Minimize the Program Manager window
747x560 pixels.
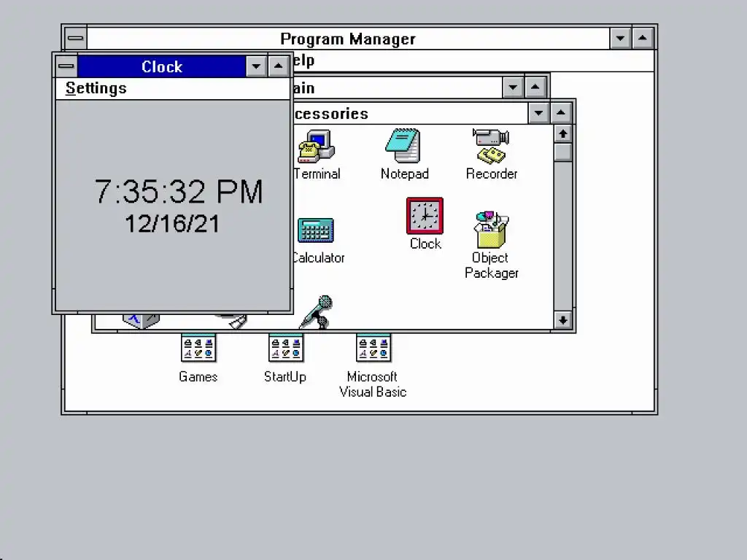pyautogui.click(x=620, y=38)
